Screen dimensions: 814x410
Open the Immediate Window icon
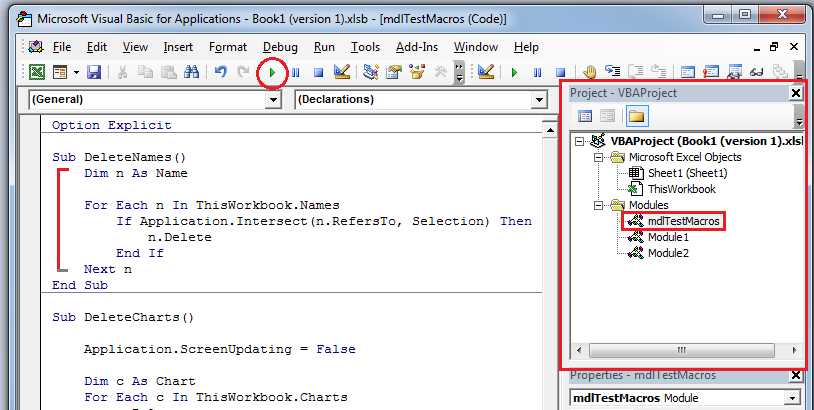tap(711, 72)
